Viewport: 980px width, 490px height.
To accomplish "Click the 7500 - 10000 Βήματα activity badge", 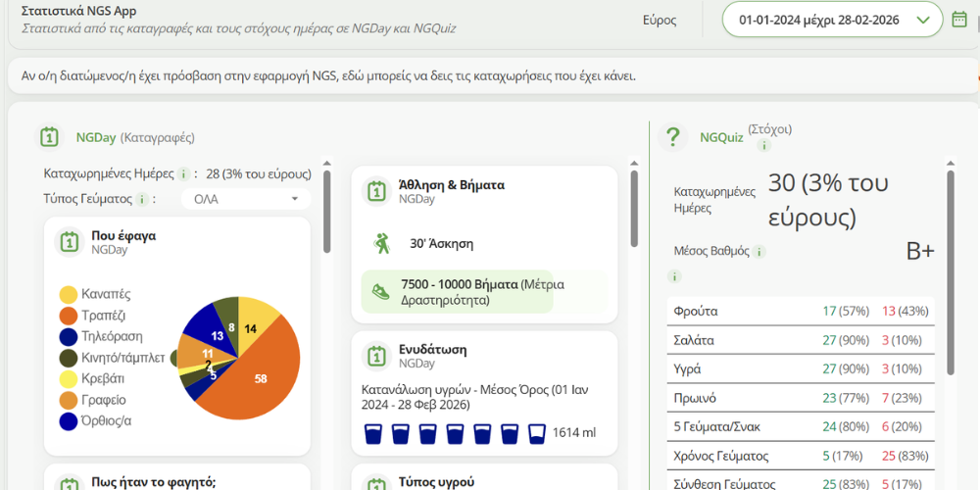I will coord(457,292).
